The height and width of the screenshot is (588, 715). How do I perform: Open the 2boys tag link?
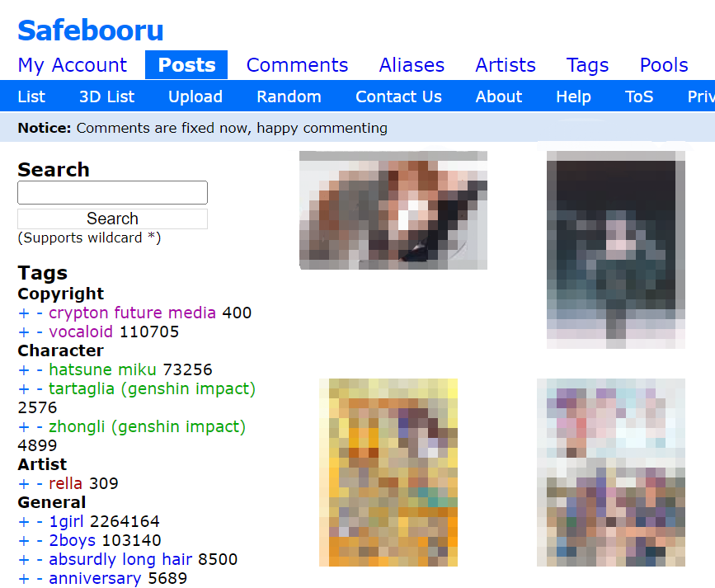tap(72, 540)
